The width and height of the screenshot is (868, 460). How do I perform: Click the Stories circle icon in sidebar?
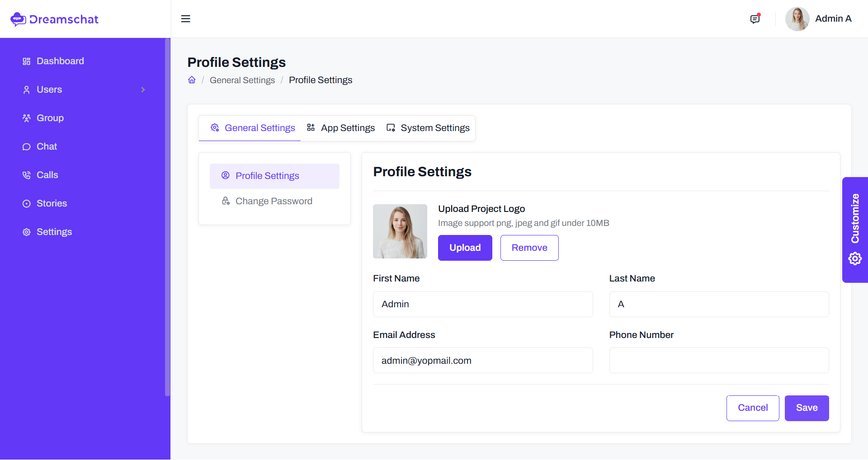pyautogui.click(x=27, y=204)
